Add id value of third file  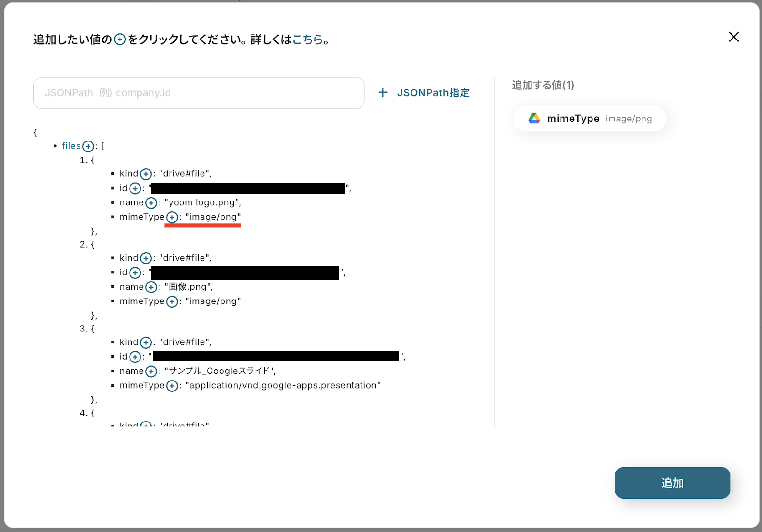tap(135, 357)
